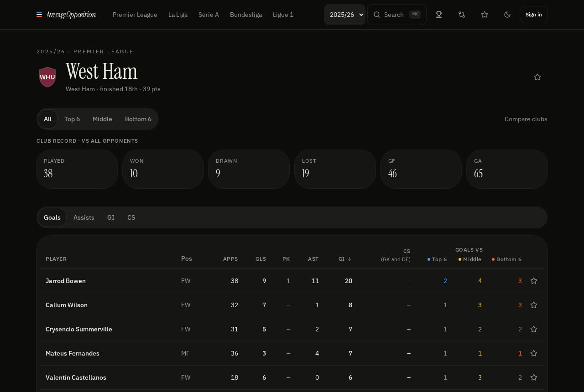Screen dimensions: 584x392
Task: Click Callum Wilson's apps value 32
Action: tap(235, 305)
